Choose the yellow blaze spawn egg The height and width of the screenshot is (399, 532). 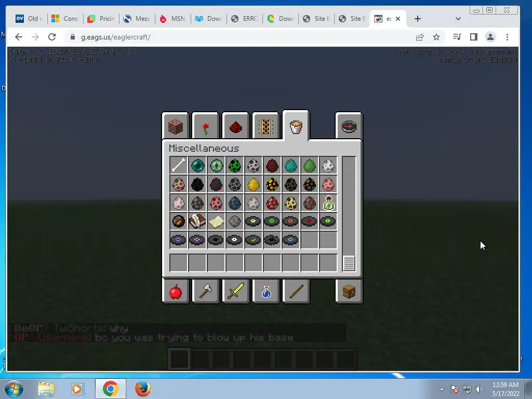(253, 184)
